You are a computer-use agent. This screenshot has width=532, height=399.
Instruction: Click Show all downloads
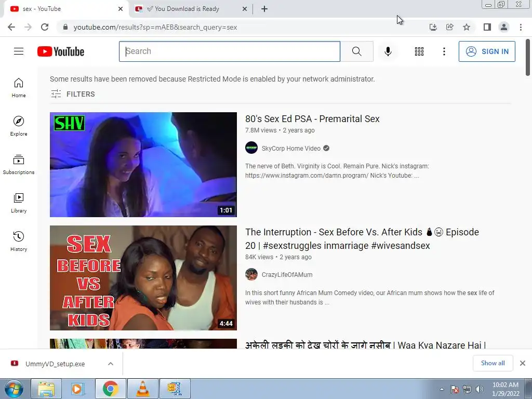click(493, 363)
